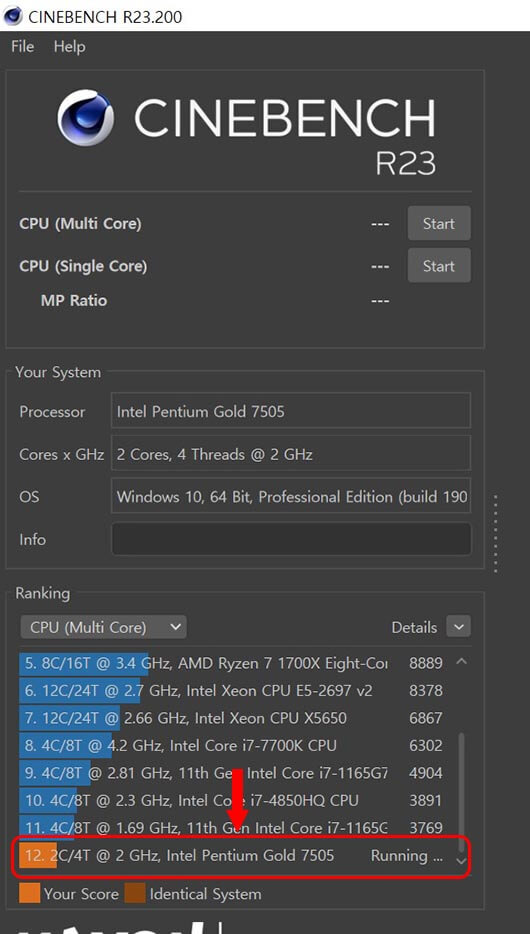The image size is (530, 934).
Task: Click the score value 8889
Action: (426, 663)
